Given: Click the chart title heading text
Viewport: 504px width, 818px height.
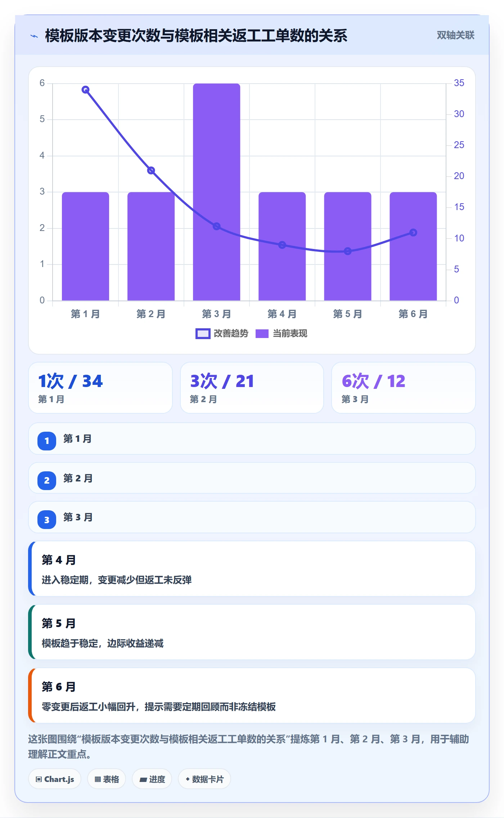Looking at the screenshot, I should point(196,36).
